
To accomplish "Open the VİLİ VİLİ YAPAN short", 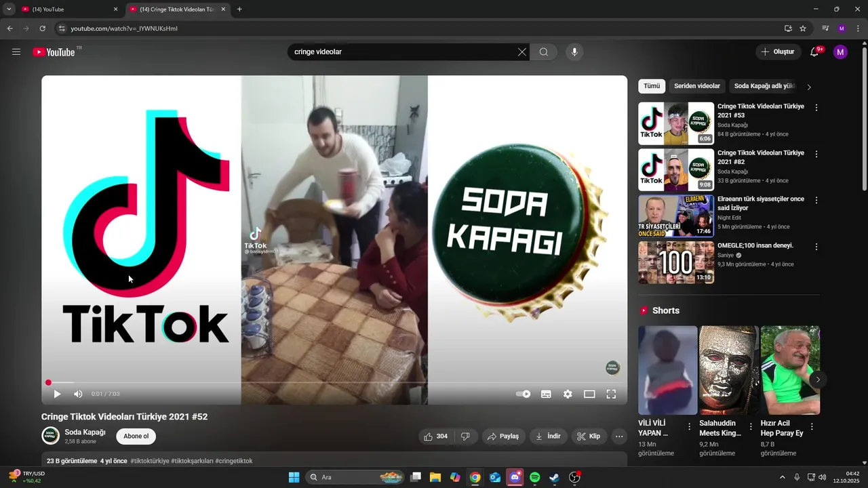I will (668, 370).
